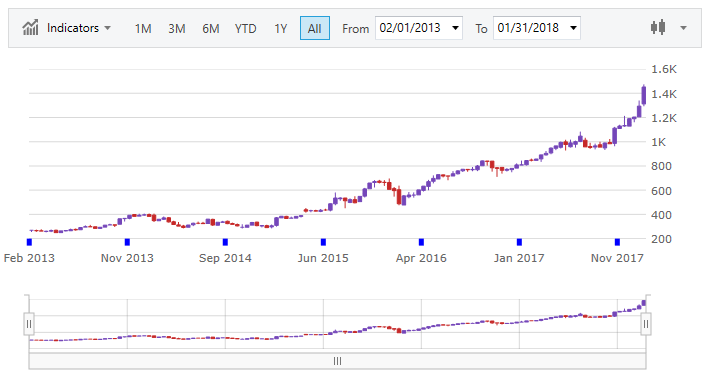Click the blue marker above Sep 2014
This screenshot has height=379, width=707.
coord(225,242)
